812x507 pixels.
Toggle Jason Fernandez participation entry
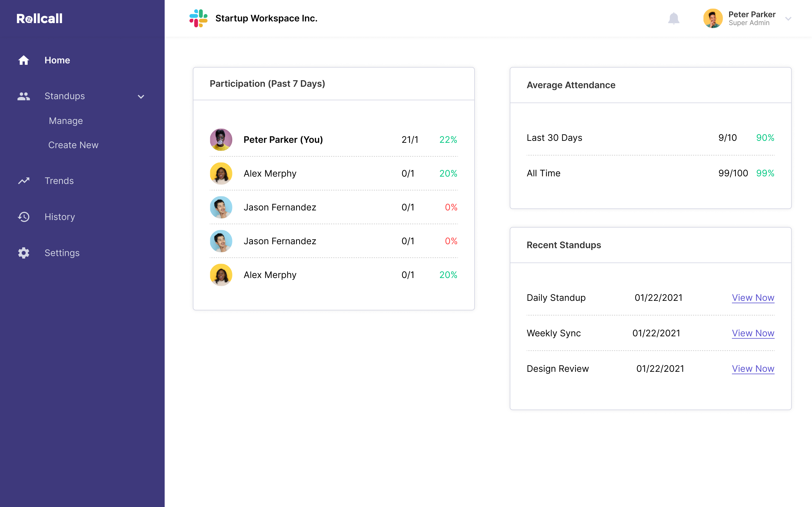(x=334, y=207)
